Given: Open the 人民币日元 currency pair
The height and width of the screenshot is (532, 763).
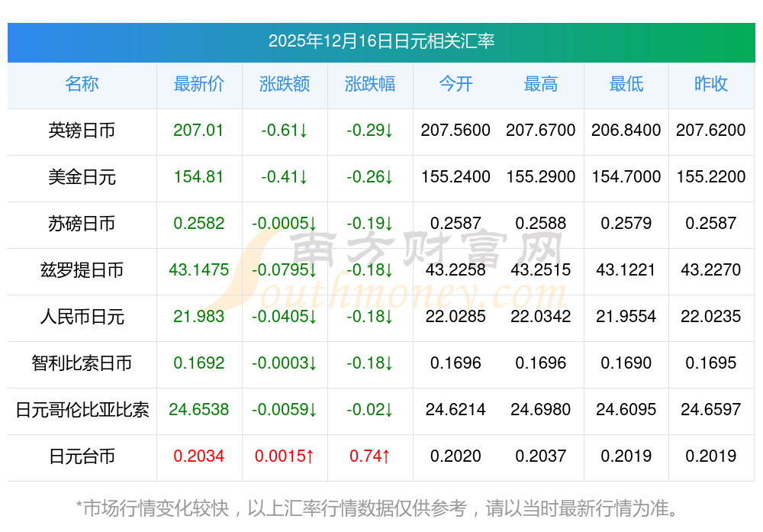Looking at the screenshot, I should [x=82, y=317].
